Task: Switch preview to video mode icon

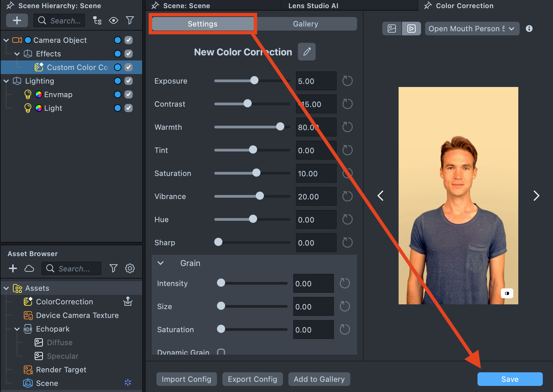Action: click(x=411, y=29)
